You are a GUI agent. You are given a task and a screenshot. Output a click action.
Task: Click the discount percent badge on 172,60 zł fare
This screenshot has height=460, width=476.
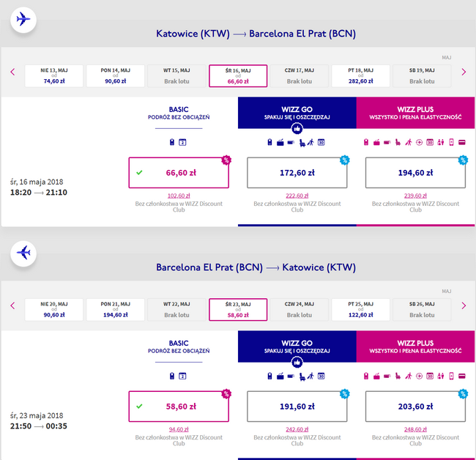345,160
